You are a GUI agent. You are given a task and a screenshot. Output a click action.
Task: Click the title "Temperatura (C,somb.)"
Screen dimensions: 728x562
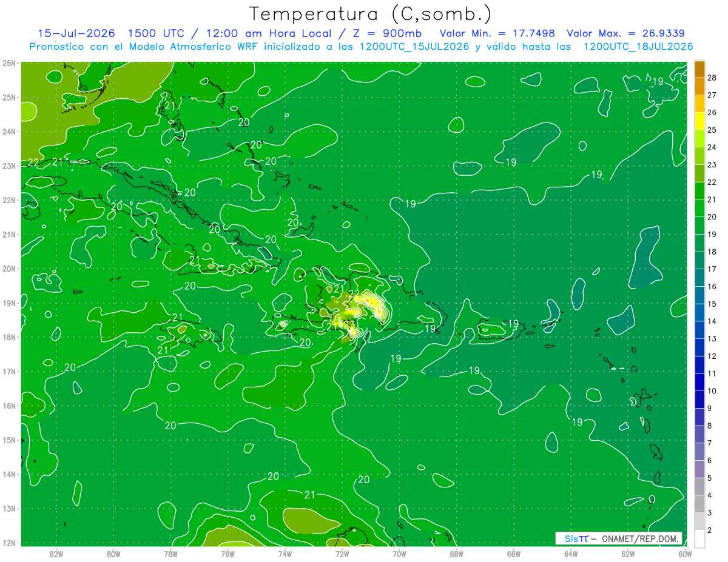click(x=371, y=14)
